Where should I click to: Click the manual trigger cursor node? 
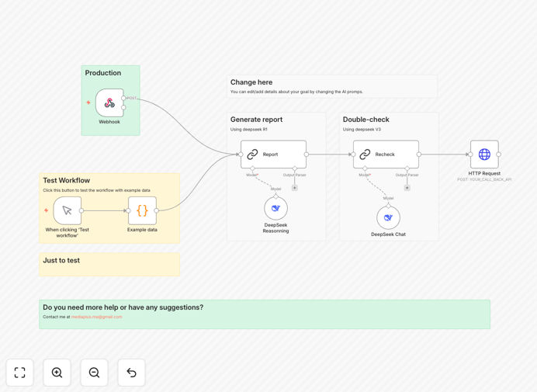(x=67, y=210)
